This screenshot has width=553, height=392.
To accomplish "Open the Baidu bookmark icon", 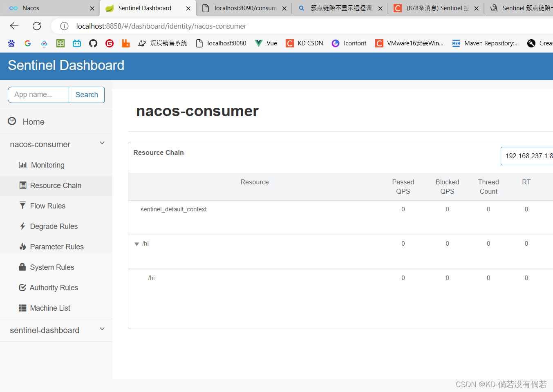I will click(x=11, y=43).
